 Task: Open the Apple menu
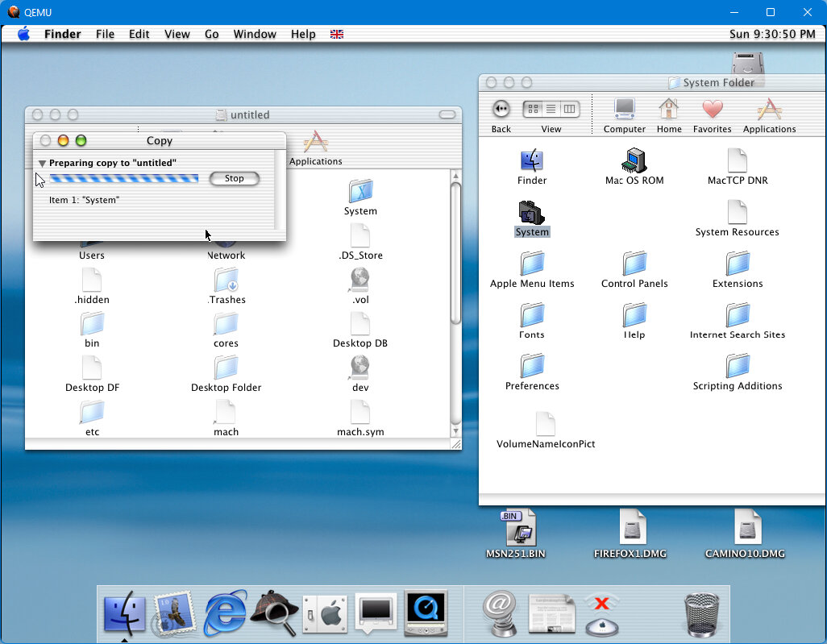[x=23, y=34]
